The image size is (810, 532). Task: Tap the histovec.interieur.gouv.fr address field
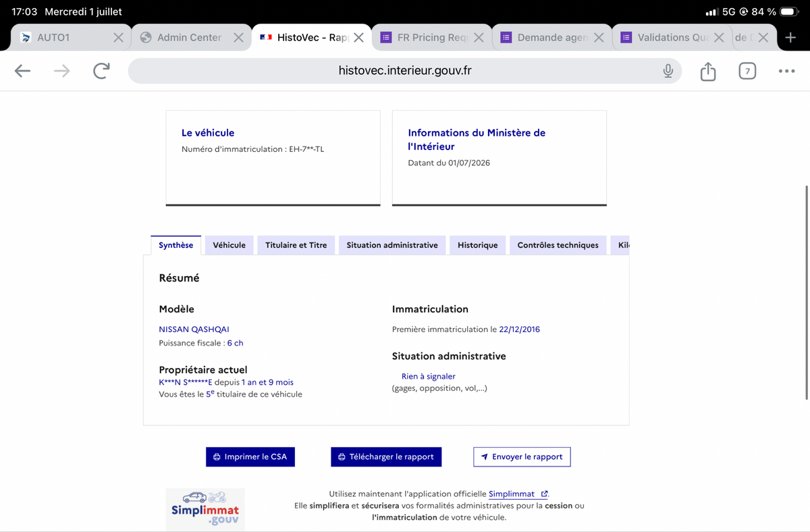405,71
